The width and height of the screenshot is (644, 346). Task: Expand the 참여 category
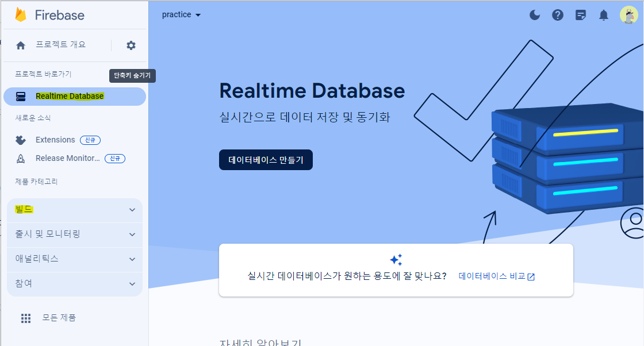75,283
